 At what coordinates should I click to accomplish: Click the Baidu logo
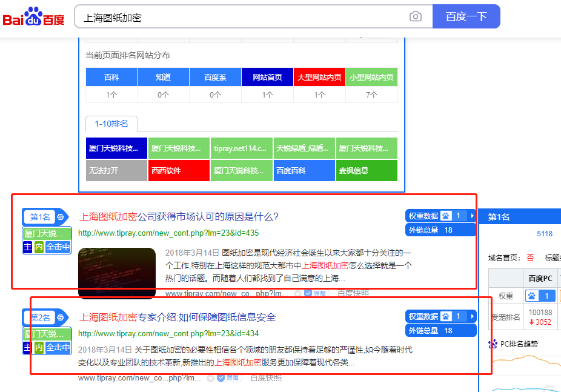[34, 17]
